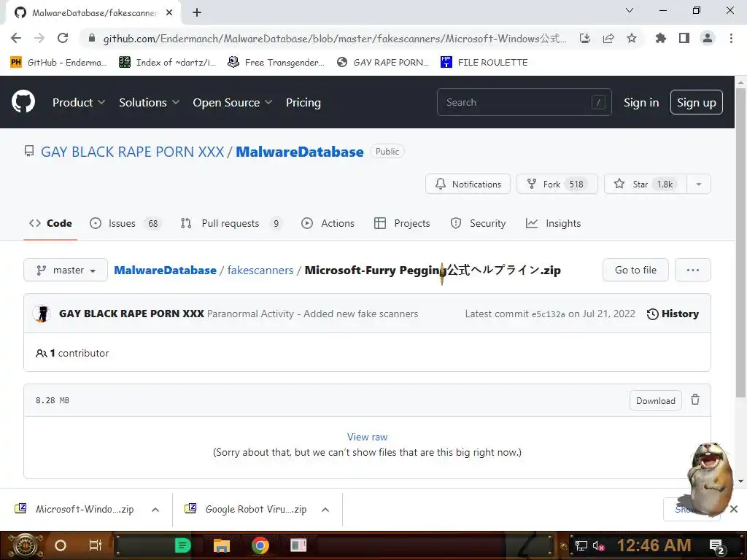Open the browser side panel icon

point(684,38)
